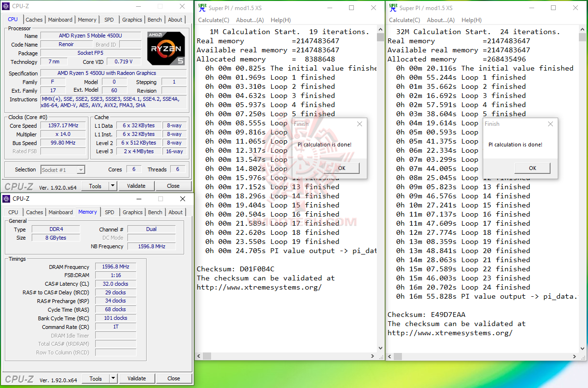The width and height of the screenshot is (588, 388).
Task: Expand Tools dropdown arrow in bottom CPU-Z
Action: pyautogui.click(x=113, y=378)
